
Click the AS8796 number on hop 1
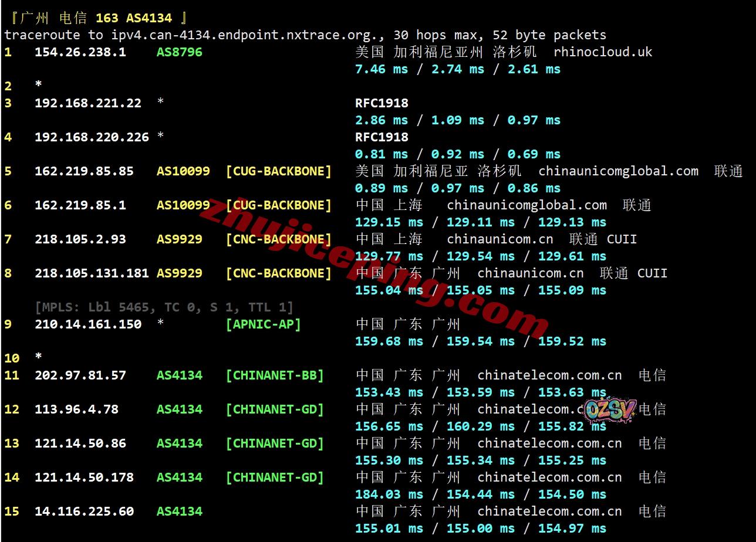(179, 52)
